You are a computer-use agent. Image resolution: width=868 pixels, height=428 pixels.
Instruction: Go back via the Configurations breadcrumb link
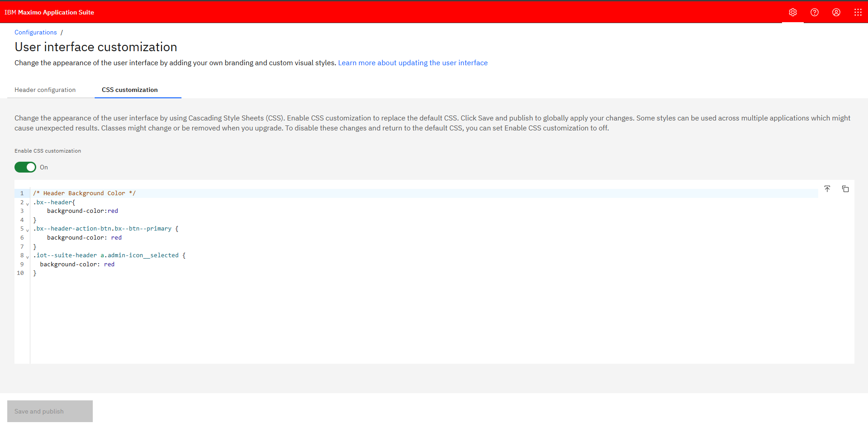pyautogui.click(x=36, y=32)
